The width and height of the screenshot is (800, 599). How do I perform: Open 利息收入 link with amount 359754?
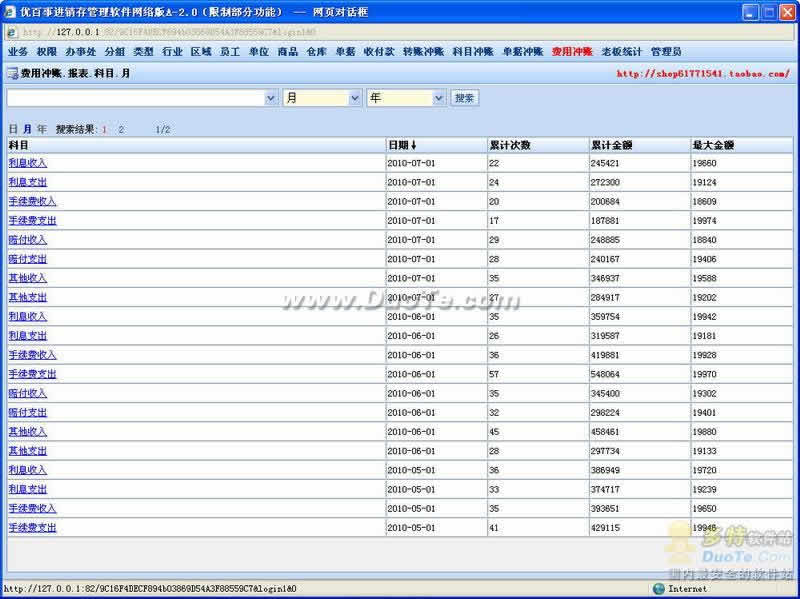28,316
